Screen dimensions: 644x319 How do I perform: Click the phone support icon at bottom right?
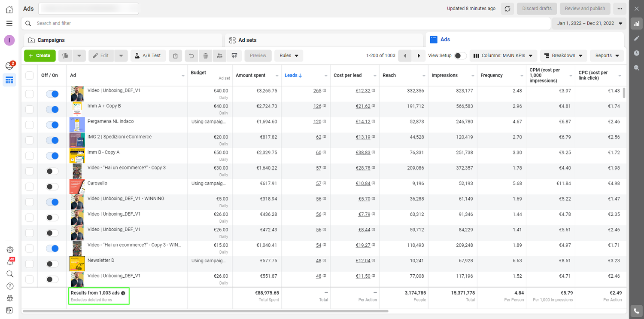point(636,311)
